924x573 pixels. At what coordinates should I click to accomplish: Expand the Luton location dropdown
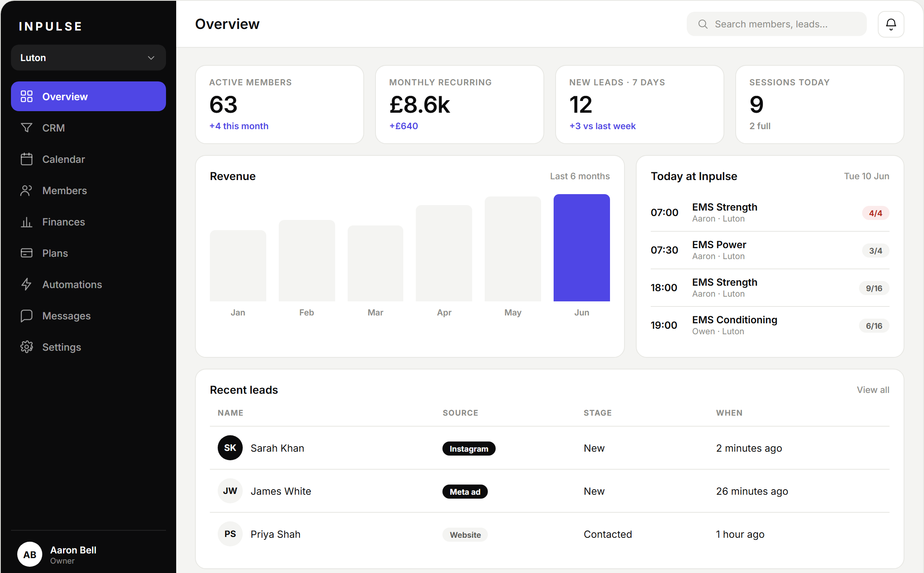[x=88, y=58]
